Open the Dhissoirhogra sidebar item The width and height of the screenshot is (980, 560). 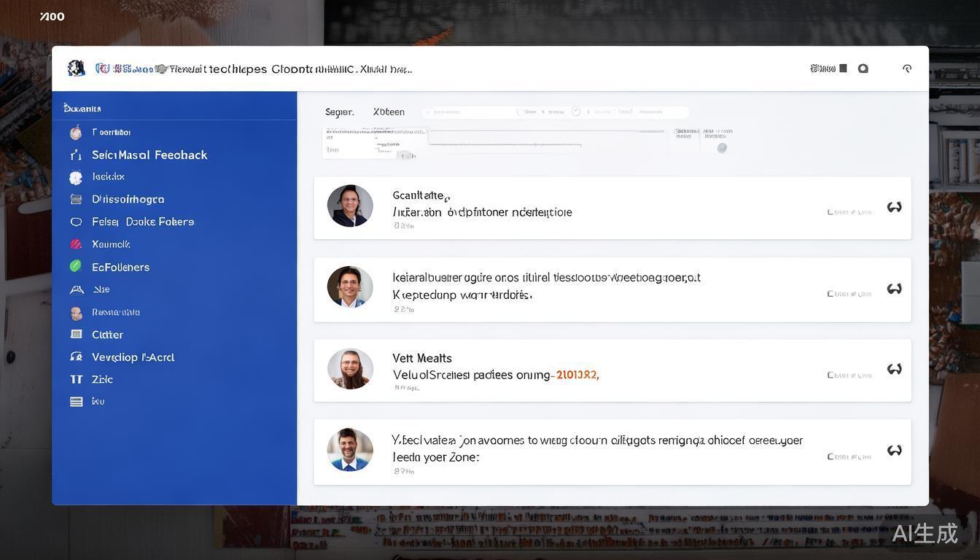pyautogui.click(x=128, y=200)
